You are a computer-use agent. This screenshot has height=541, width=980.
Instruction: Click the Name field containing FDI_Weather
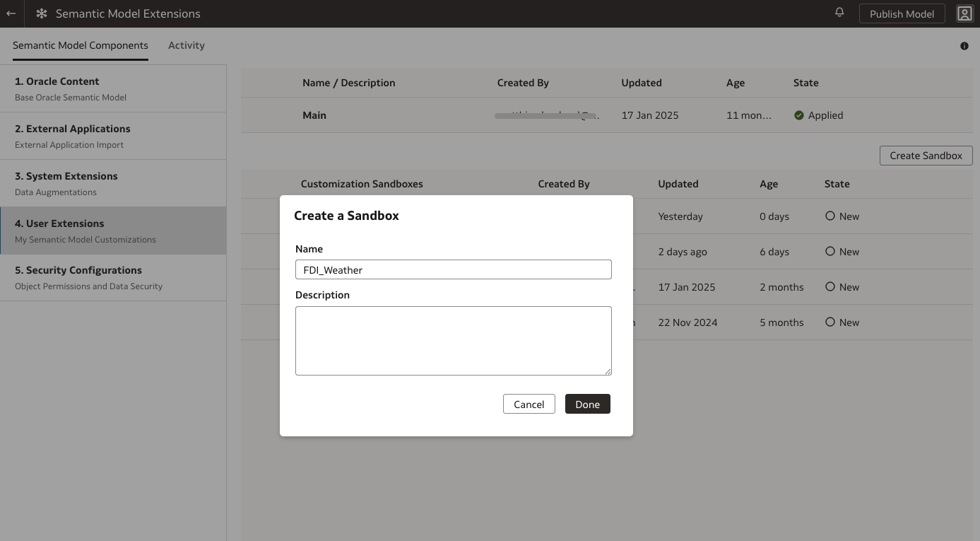[453, 269]
